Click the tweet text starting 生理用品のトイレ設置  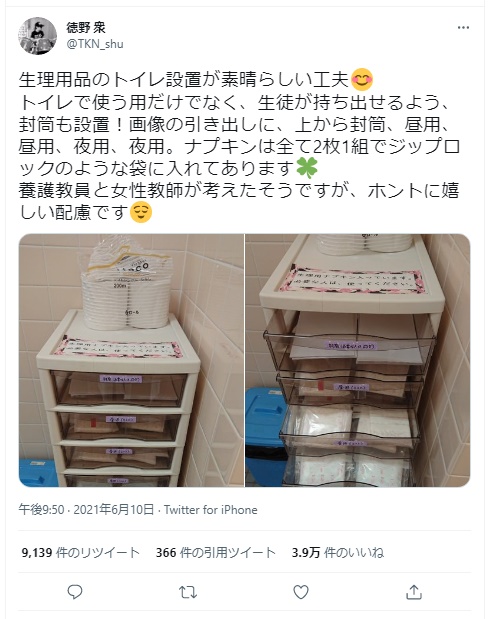click(x=240, y=146)
